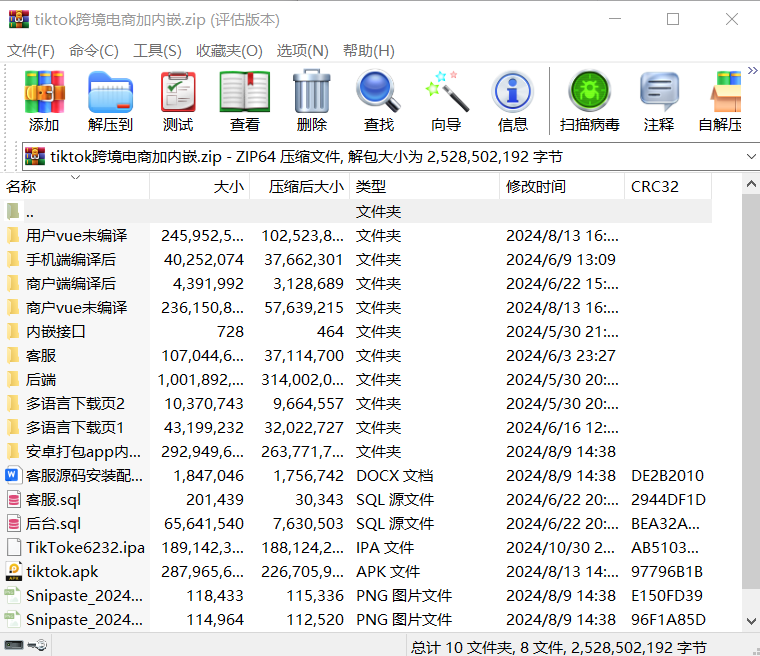Click the Virus Scan (扫描病毒) icon
This screenshot has height=656, width=760.
click(589, 101)
